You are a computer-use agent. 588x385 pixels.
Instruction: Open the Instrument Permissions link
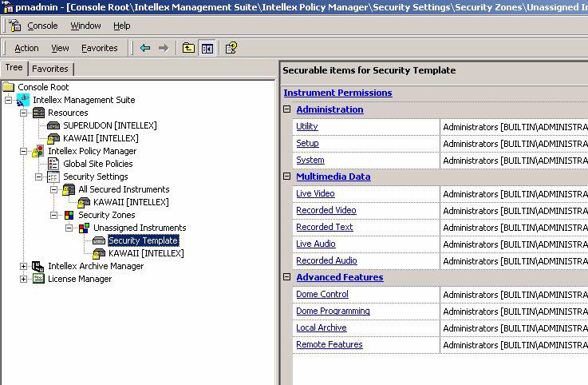tap(337, 93)
